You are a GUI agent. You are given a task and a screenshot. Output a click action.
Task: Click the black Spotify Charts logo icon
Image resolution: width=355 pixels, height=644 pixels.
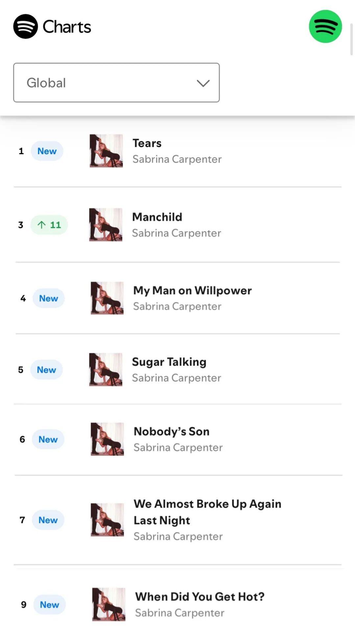(x=26, y=26)
